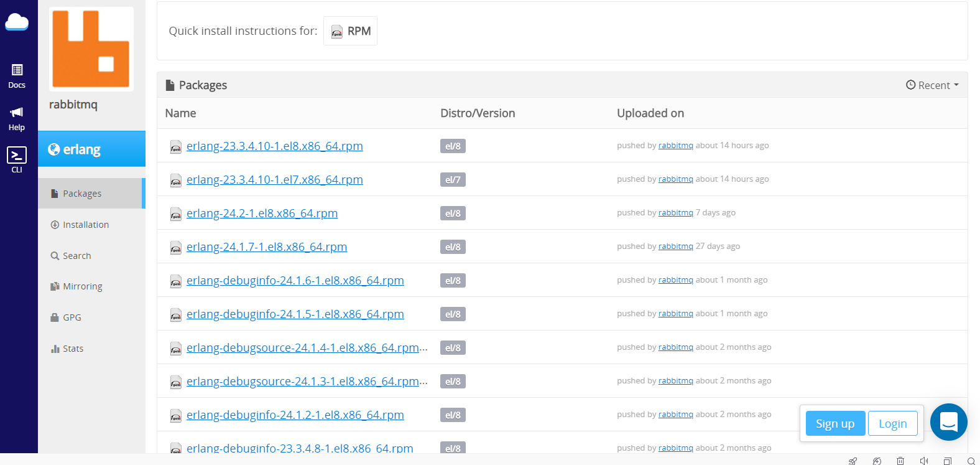Open Stats in the sidebar
Viewport: 980px width, 465px height.
click(x=67, y=349)
